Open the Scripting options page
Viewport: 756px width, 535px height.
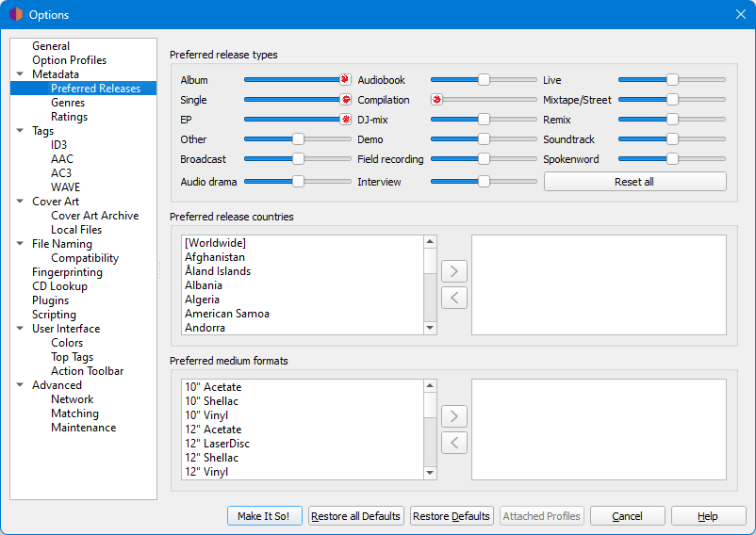pyautogui.click(x=54, y=315)
